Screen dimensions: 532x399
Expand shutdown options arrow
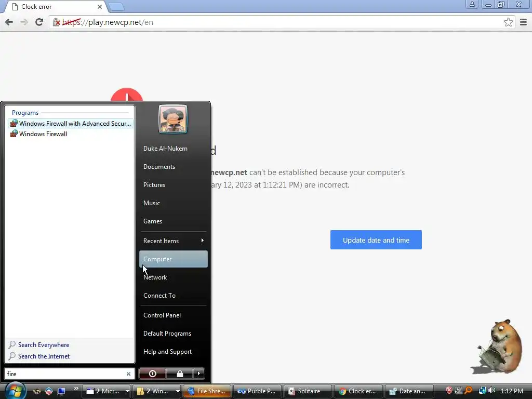point(199,374)
